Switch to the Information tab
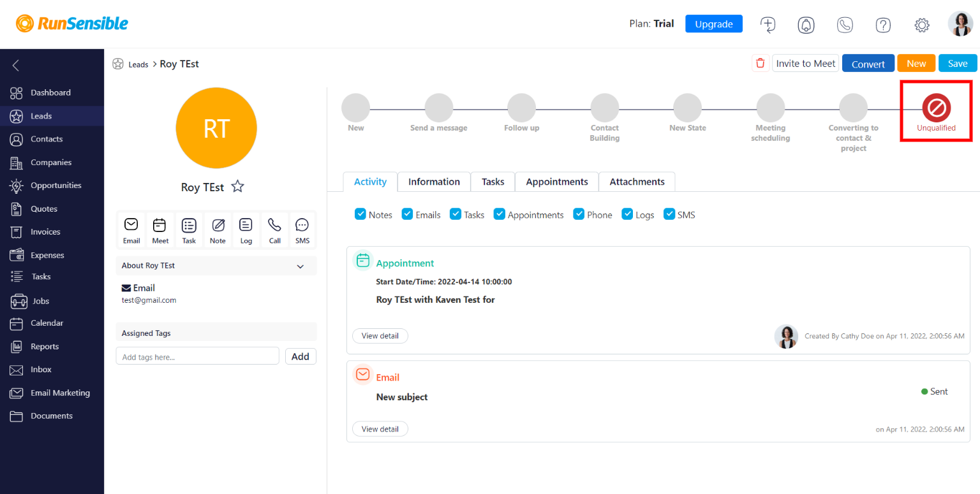 tap(434, 182)
